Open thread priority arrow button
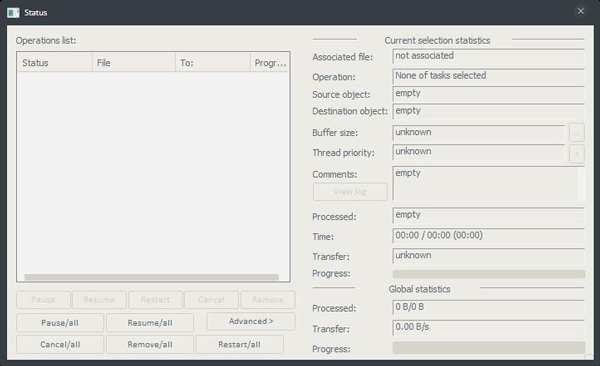 576,154
